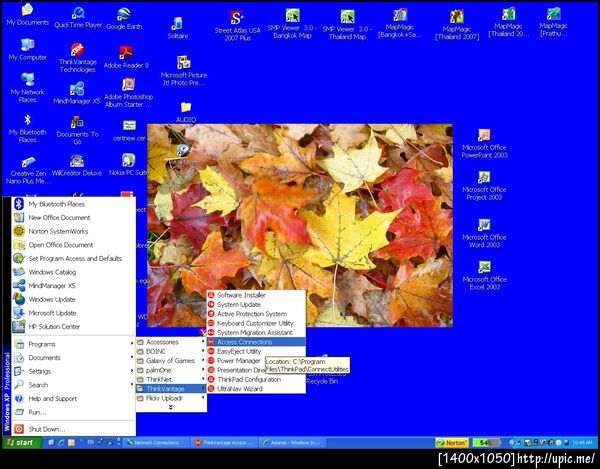
Task: Expand the Programs submenu in Start menu
Action: pos(74,344)
